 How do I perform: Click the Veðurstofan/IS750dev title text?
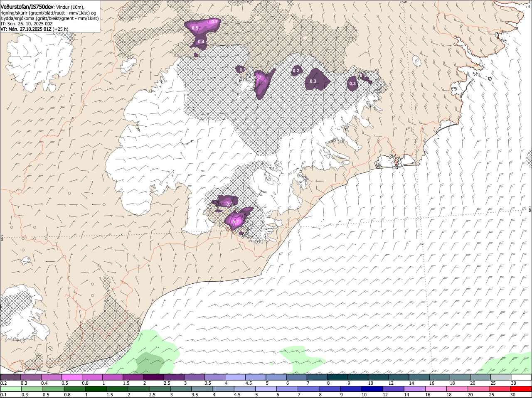pyautogui.click(x=27, y=7)
